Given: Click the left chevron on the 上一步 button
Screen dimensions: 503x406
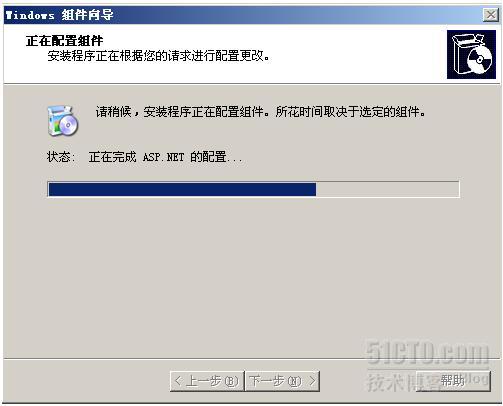Looking at the screenshot, I should [178, 381].
